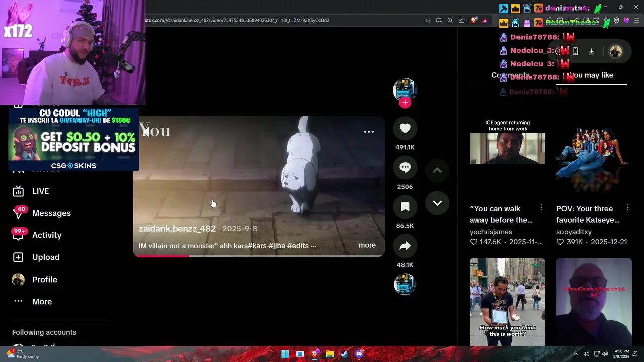Click the browser zoom magnifier icon
This screenshot has width=644, height=362.
tap(450, 20)
